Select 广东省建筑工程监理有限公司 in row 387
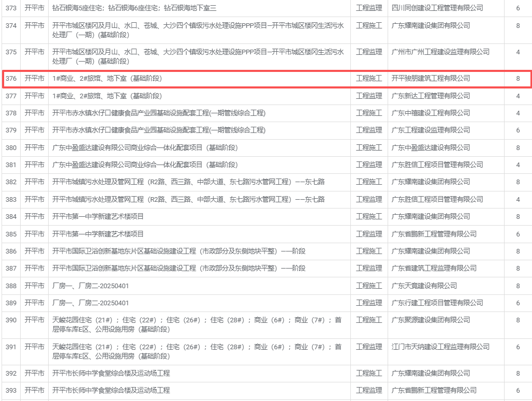532x401 pixels. coord(434,269)
